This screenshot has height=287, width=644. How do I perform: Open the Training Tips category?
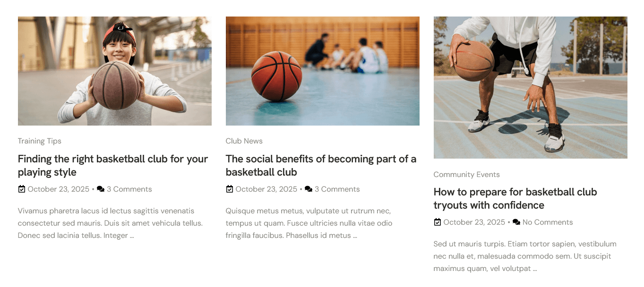[x=40, y=141]
